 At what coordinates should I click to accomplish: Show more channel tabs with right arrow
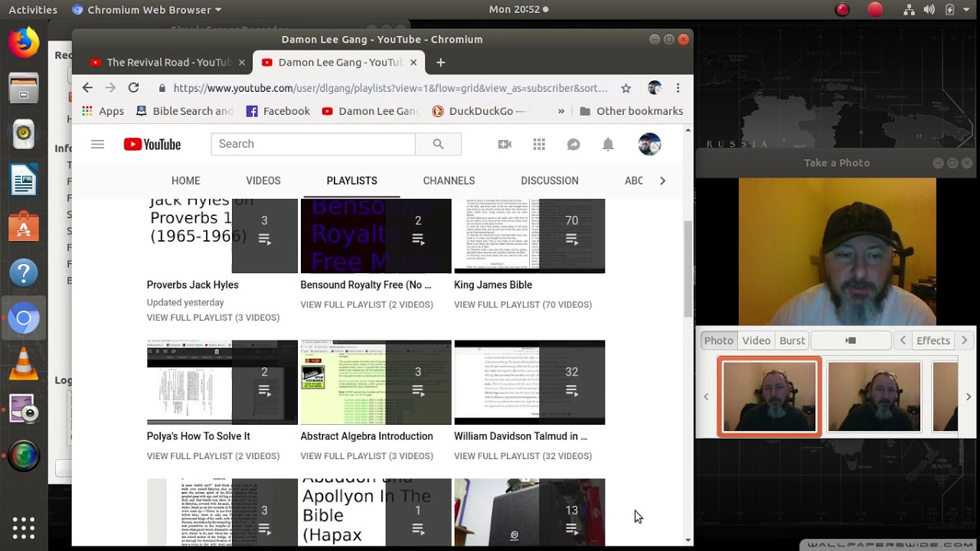coord(662,181)
